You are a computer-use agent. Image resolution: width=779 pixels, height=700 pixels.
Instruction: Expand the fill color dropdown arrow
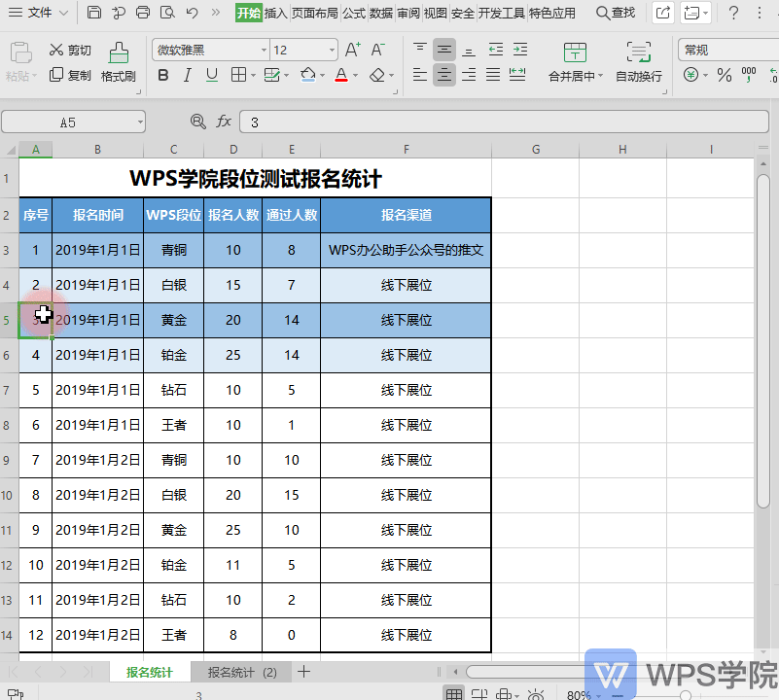pos(323,76)
